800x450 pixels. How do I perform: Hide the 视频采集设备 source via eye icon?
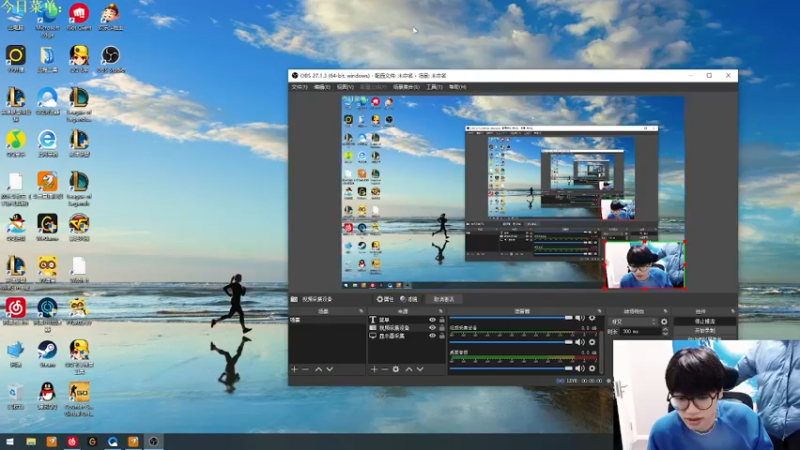pos(432,328)
